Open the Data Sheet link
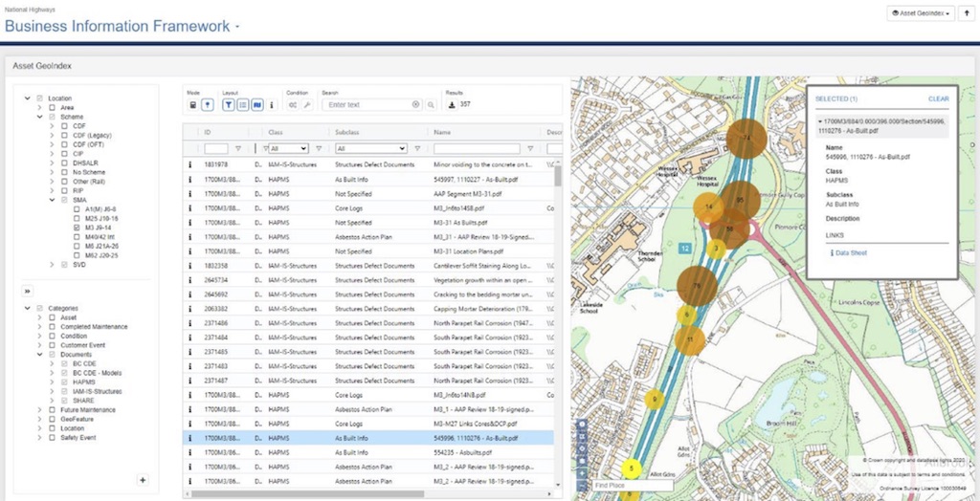The image size is (980, 501). pyautogui.click(x=851, y=253)
